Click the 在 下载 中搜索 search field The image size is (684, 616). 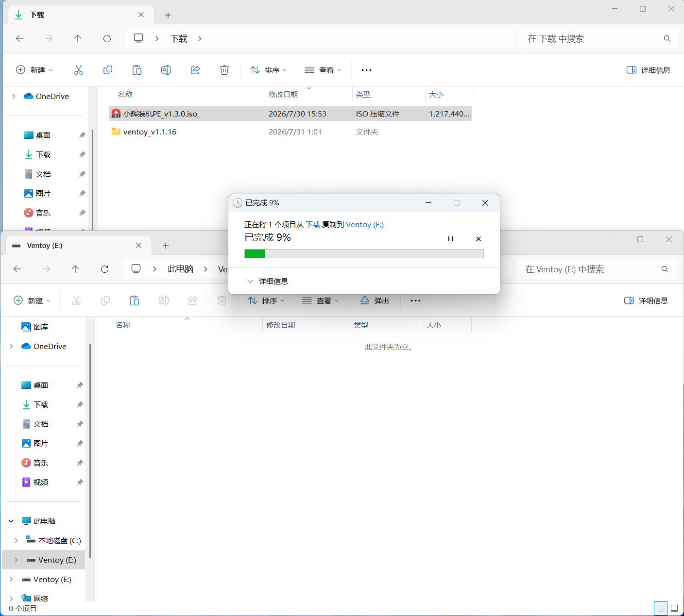598,38
